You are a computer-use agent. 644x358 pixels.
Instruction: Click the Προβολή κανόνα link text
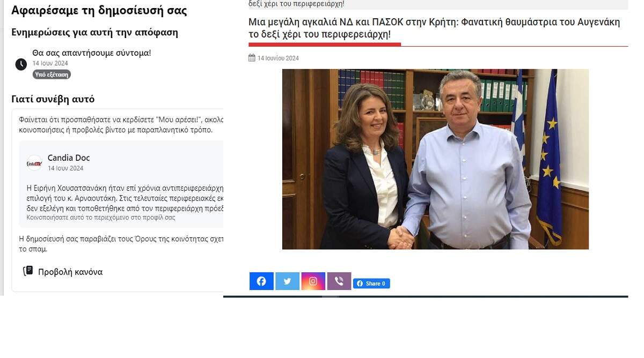click(x=70, y=272)
